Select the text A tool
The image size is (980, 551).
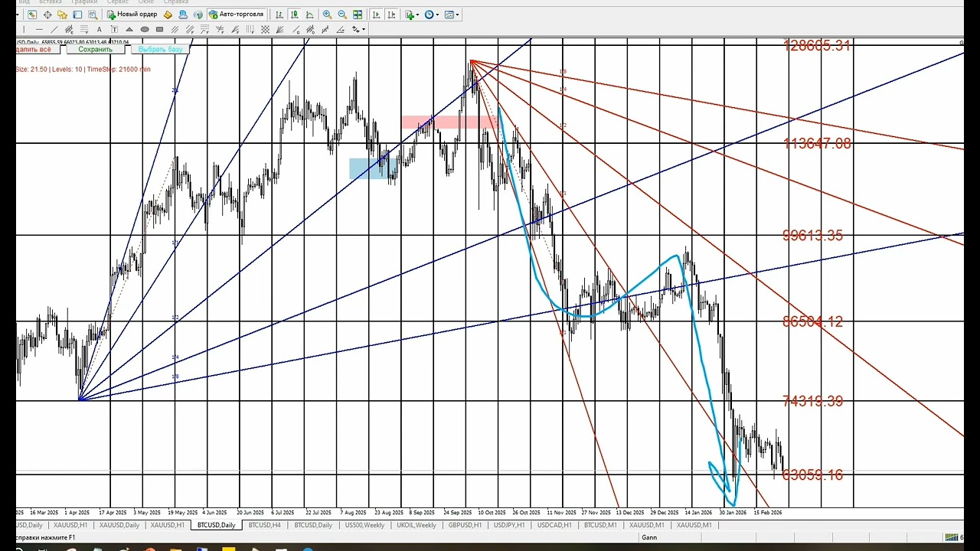pos(99,29)
